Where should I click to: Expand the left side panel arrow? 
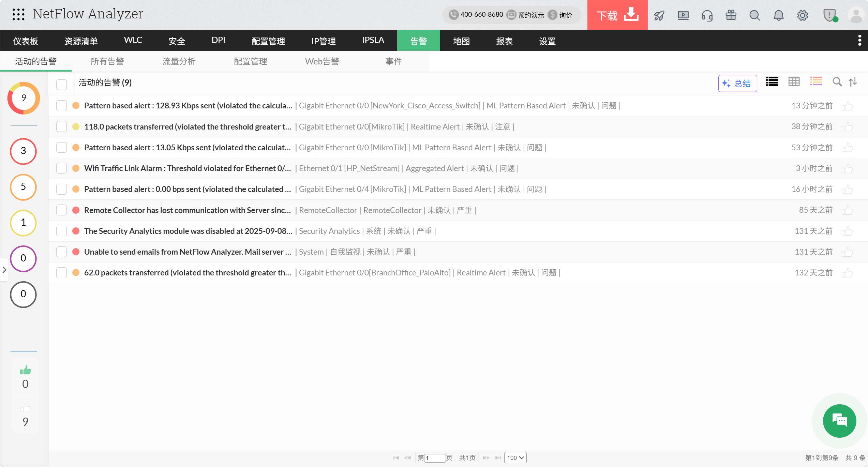click(4, 270)
